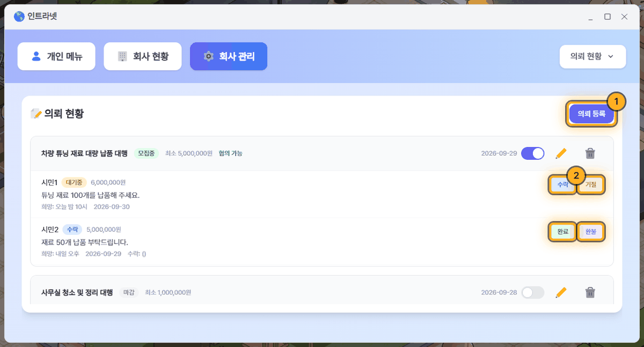Screen dimensions: 644x347
Task: Mark 시민2's request as 완료
Action: tap(563, 232)
